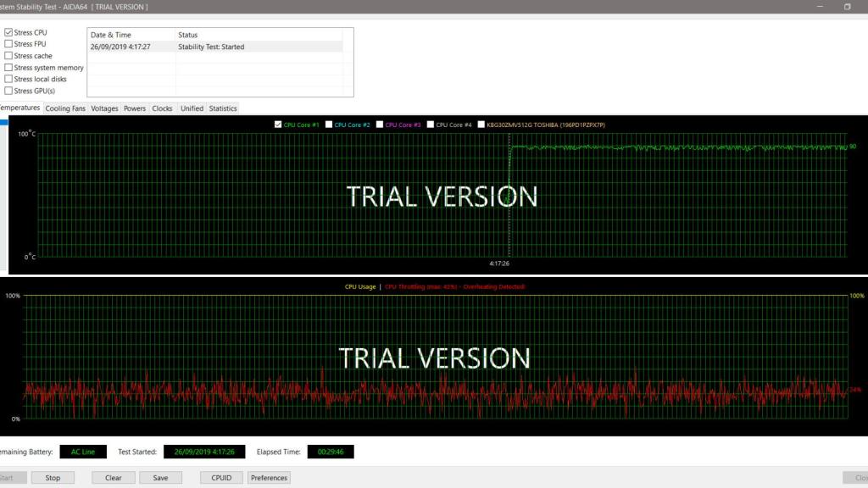Enable CPU Core #4 graph line
This screenshot has width=868, height=488.
[431, 125]
